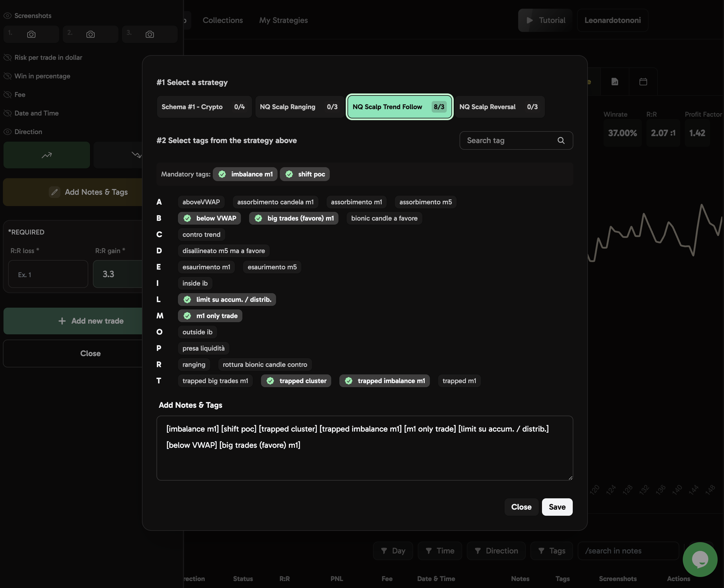The height and width of the screenshot is (588, 724).
Task: Select the assorbimento m5 tag
Action: click(x=426, y=202)
